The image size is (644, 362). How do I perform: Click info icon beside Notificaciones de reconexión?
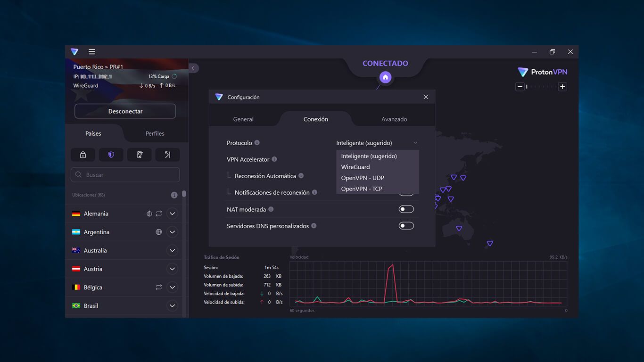[314, 192]
